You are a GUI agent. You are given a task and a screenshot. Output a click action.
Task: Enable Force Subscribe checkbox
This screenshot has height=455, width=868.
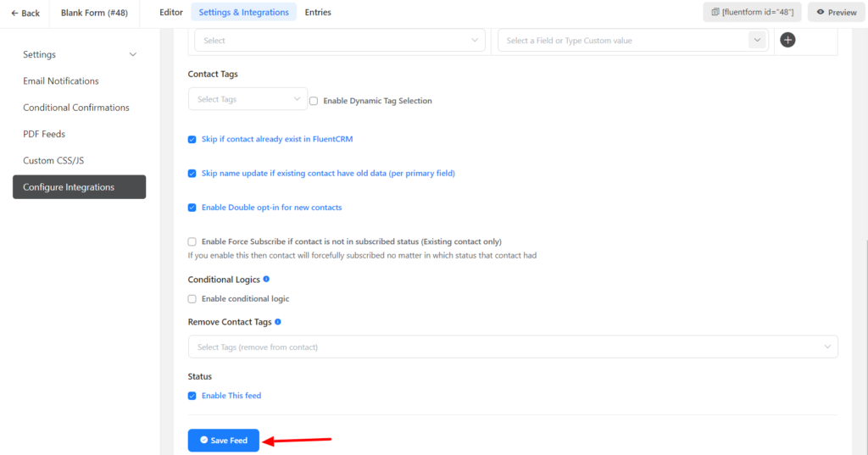coord(192,241)
